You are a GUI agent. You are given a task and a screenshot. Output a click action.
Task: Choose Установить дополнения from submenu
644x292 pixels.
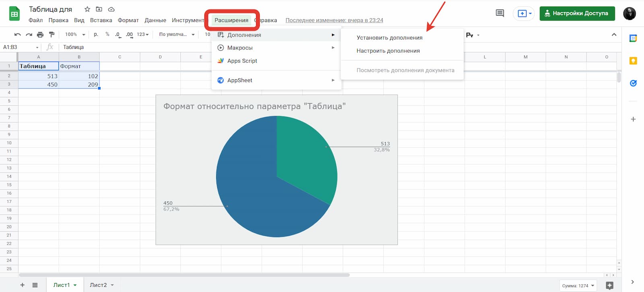tap(389, 37)
